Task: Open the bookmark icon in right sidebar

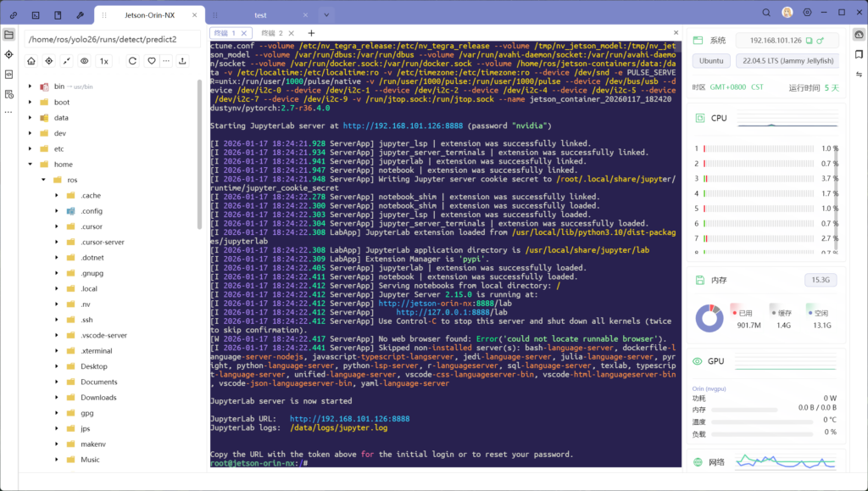Action: point(859,53)
